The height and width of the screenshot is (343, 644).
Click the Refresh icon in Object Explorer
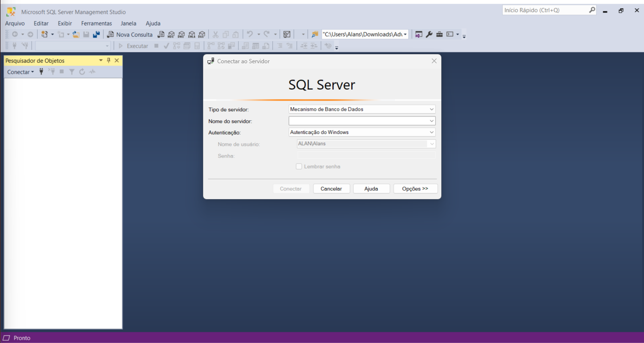pos(82,72)
